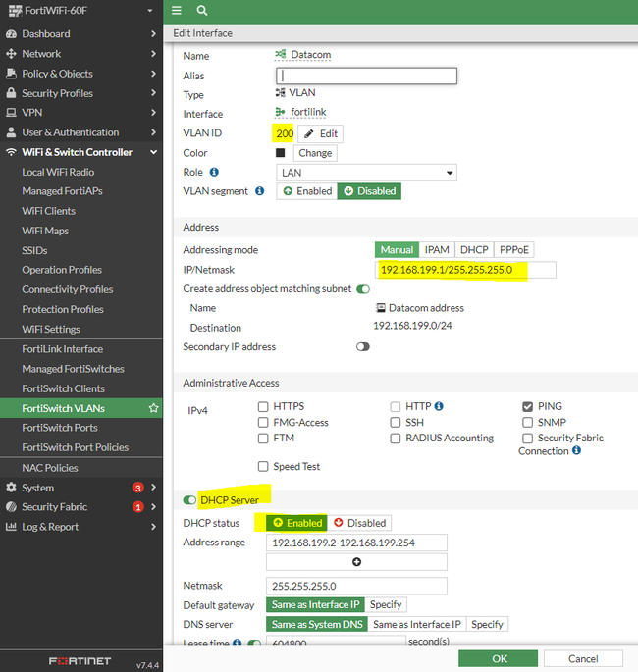Click the info icon next to HTTP
This screenshot has height=672, width=638.
(x=439, y=406)
